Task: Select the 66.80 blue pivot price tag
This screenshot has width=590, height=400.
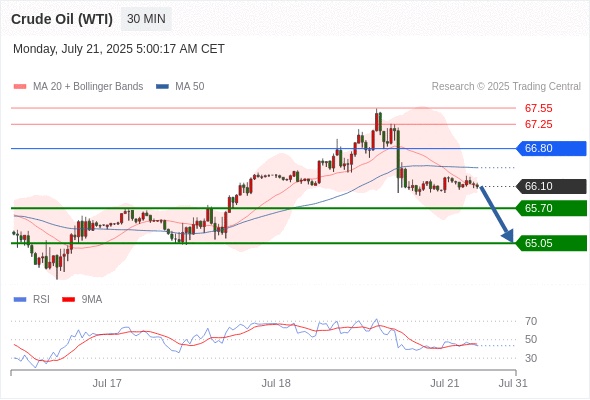Action: pyautogui.click(x=550, y=148)
